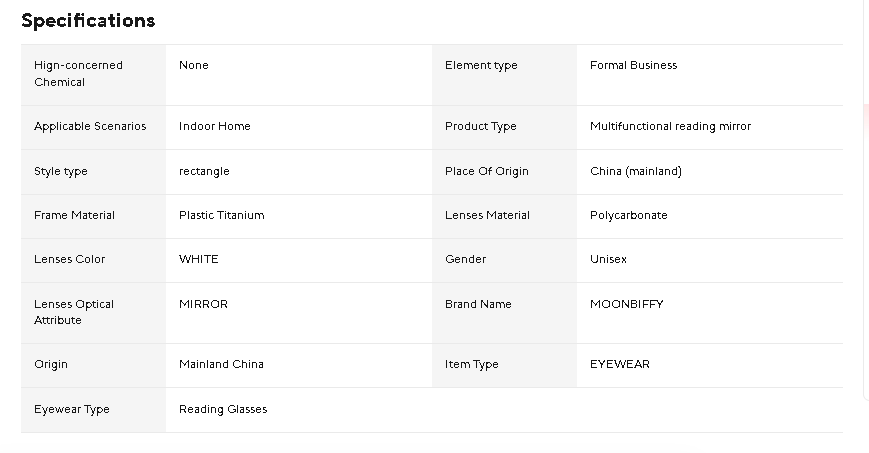The width and height of the screenshot is (869, 453).
Task: Click the Mainland China origin value
Action: pyautogui.click(x=221, y=365)
